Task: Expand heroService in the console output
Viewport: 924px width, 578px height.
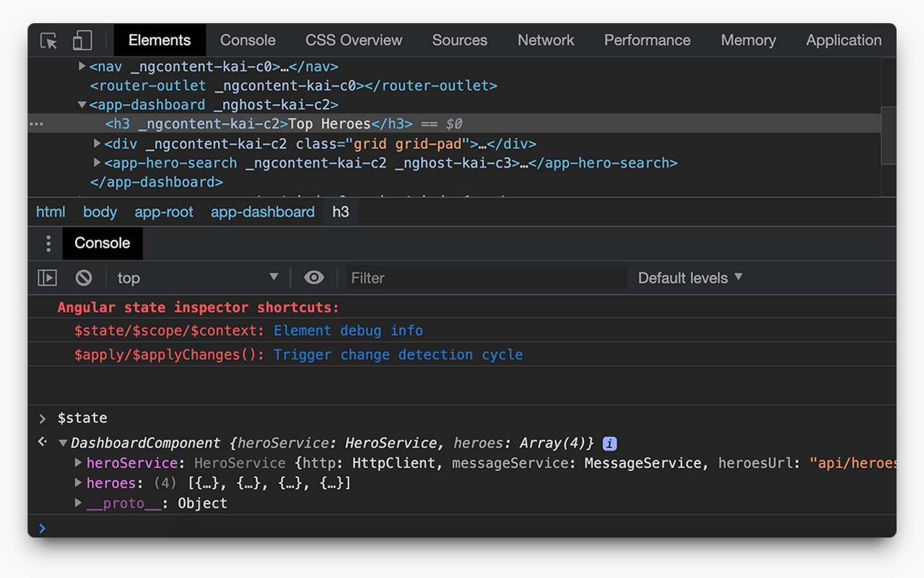Action: pyautogui.click(x=78, y=463)
